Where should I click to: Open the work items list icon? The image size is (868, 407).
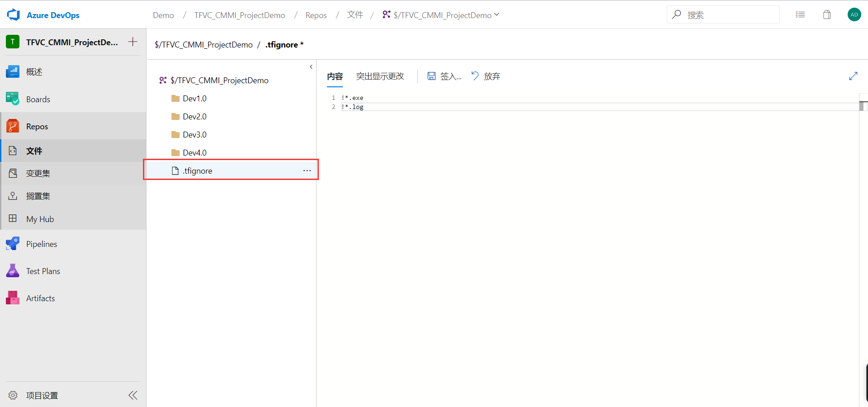[800, 14]
